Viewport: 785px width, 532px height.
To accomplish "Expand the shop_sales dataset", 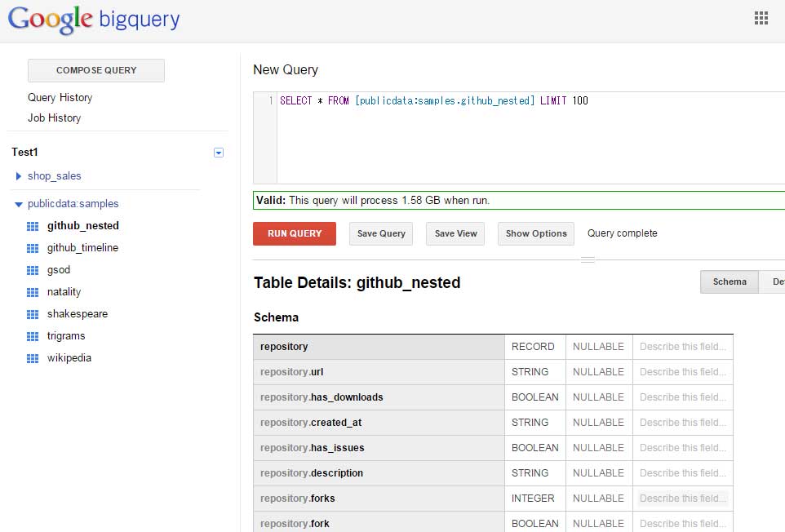I will coord(19,176).
